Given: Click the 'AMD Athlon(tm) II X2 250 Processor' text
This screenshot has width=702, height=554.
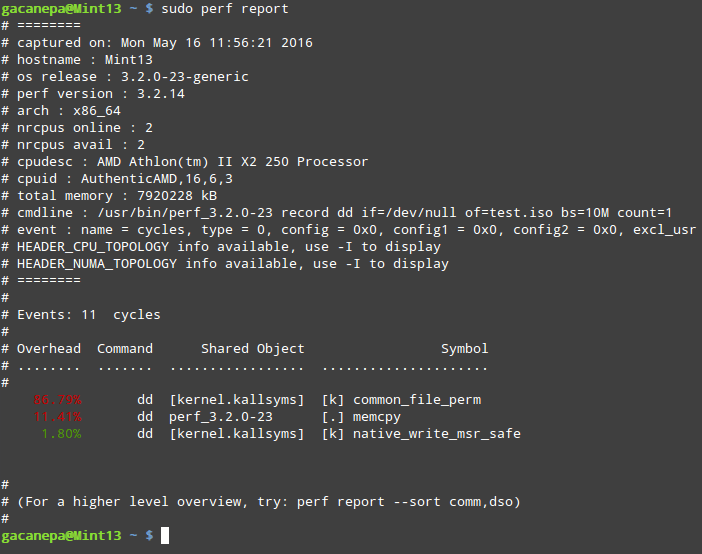Looking at the screenshot, I should click(x=233, y=162).
